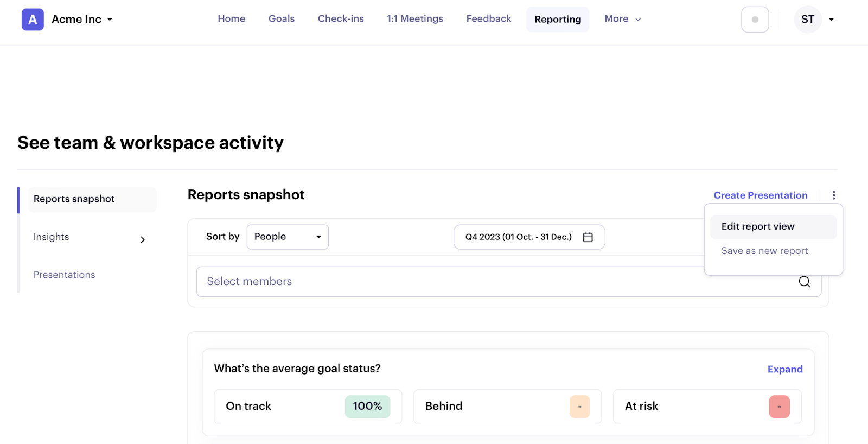Click the green 100% On track badge
The width and height of the screenshot is (868, 444).
[x=367, y=407]
